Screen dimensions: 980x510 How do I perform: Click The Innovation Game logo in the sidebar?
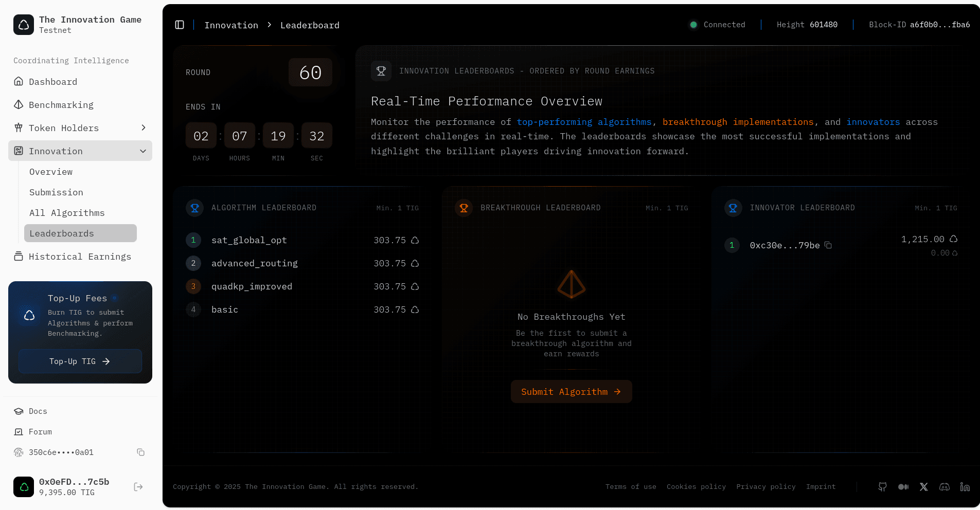[x=24, y=25]
